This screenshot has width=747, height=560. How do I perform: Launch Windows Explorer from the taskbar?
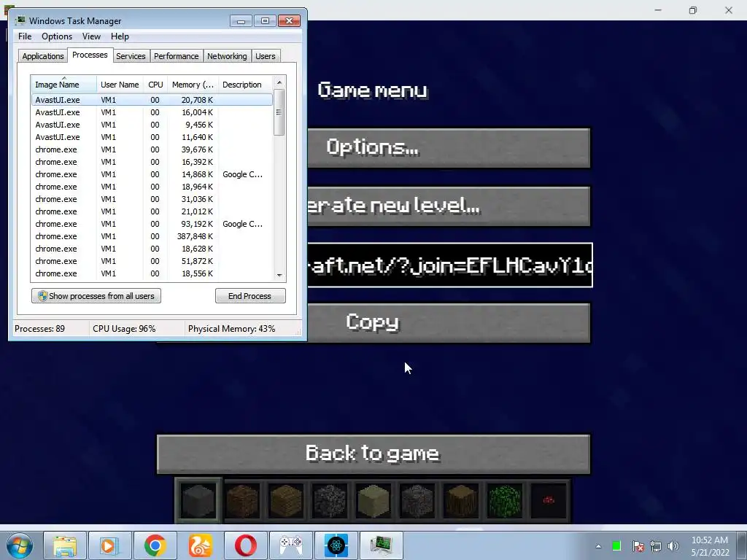(65, 545)
